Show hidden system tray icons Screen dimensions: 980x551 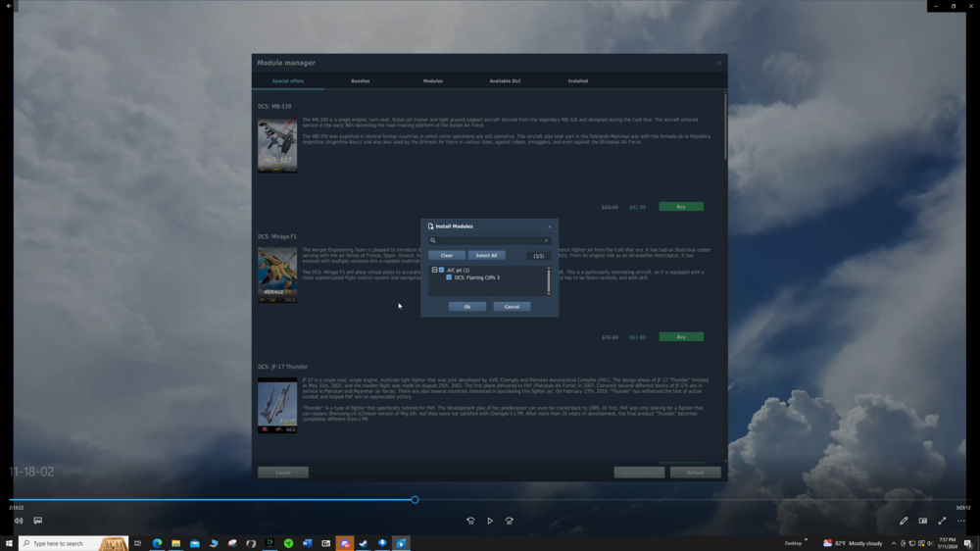pyautogui.click(x=894, y=543)
